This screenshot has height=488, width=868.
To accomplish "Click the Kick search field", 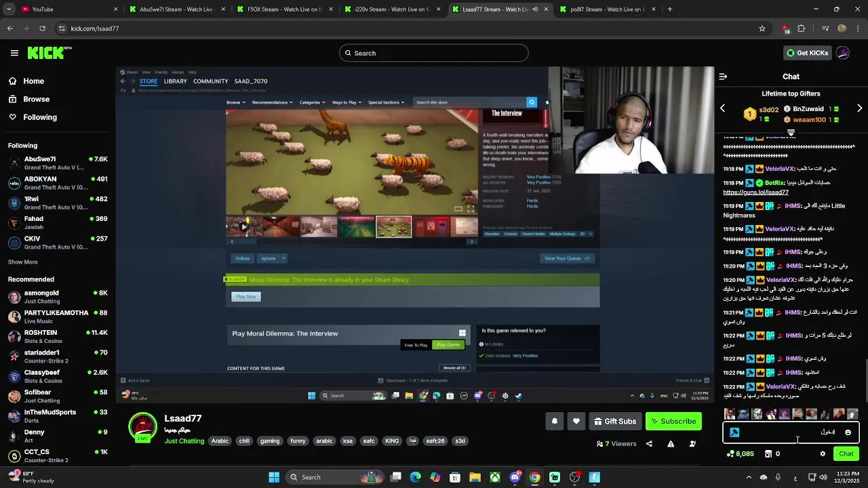I will click(x=434, y=53).
